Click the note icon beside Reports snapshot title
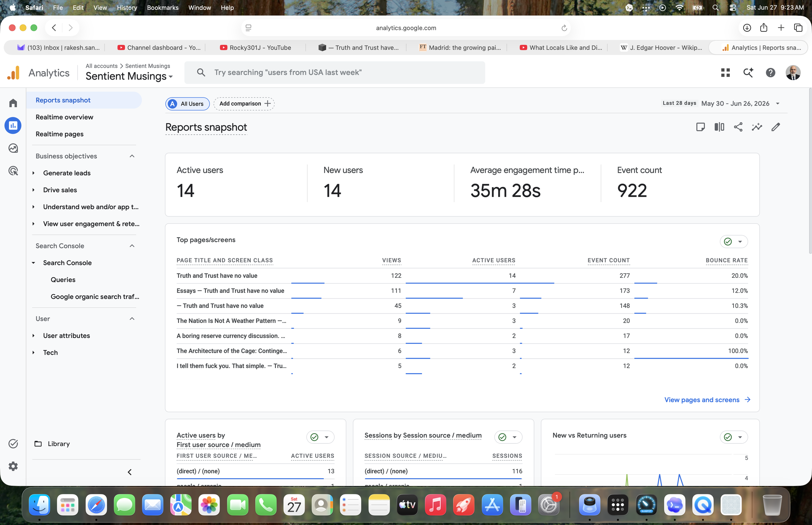This screenshot has width=812, height=525. 700,127
